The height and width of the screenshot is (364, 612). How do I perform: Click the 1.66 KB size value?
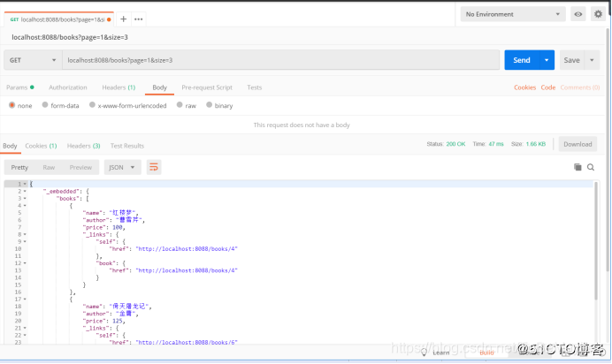(536, 144)
